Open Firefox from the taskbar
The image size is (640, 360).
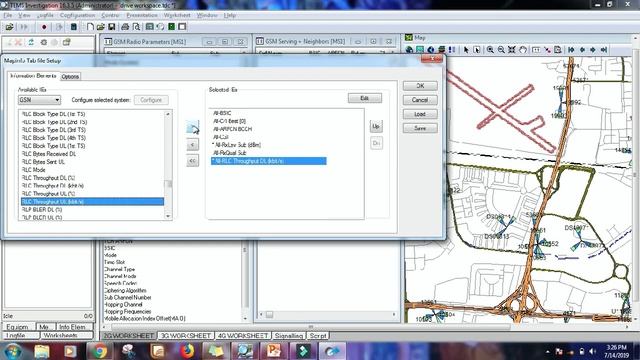[x=187, y=351]
